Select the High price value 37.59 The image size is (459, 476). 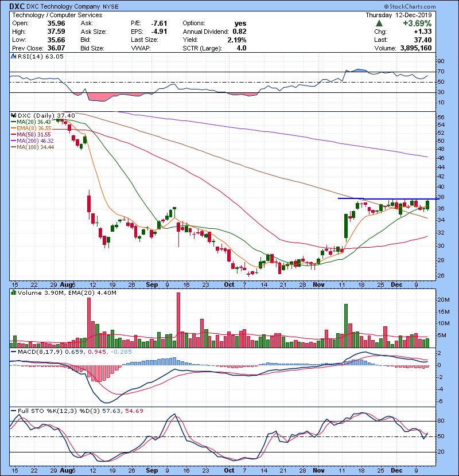(56, 32)
